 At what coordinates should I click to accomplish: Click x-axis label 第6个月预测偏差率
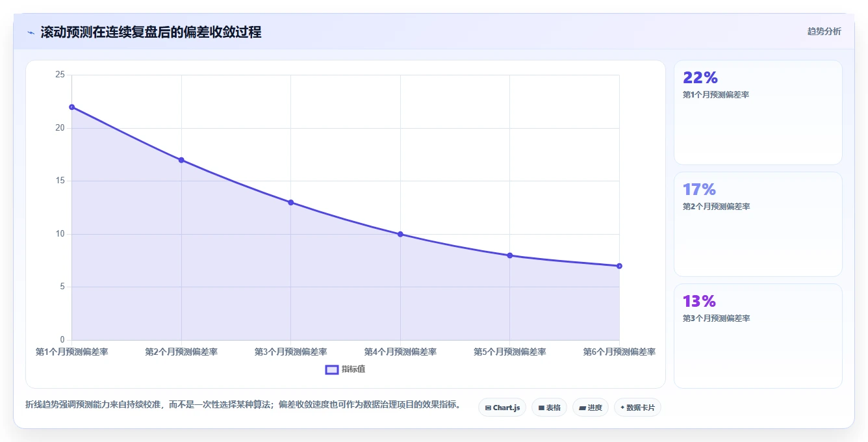619,352
